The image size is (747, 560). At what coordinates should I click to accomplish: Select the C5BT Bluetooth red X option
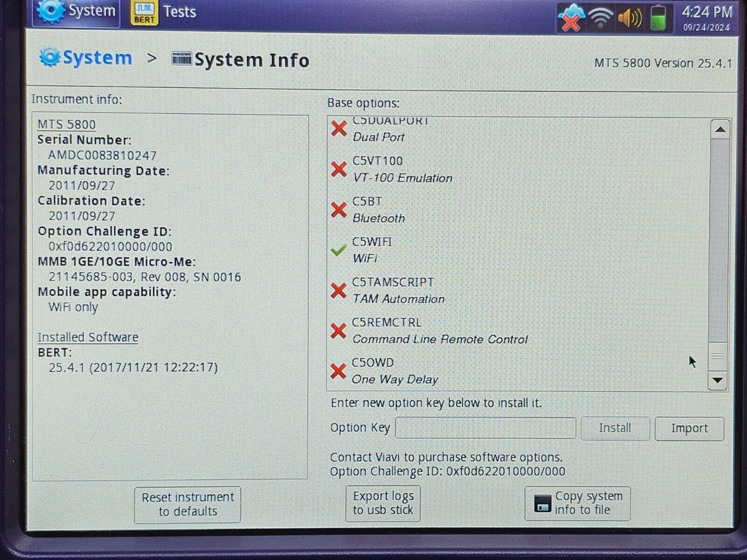click(338, 210)
